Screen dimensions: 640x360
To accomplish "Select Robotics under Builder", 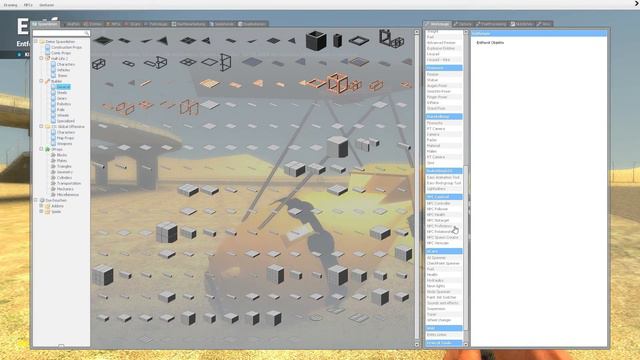I will [64, 104].
